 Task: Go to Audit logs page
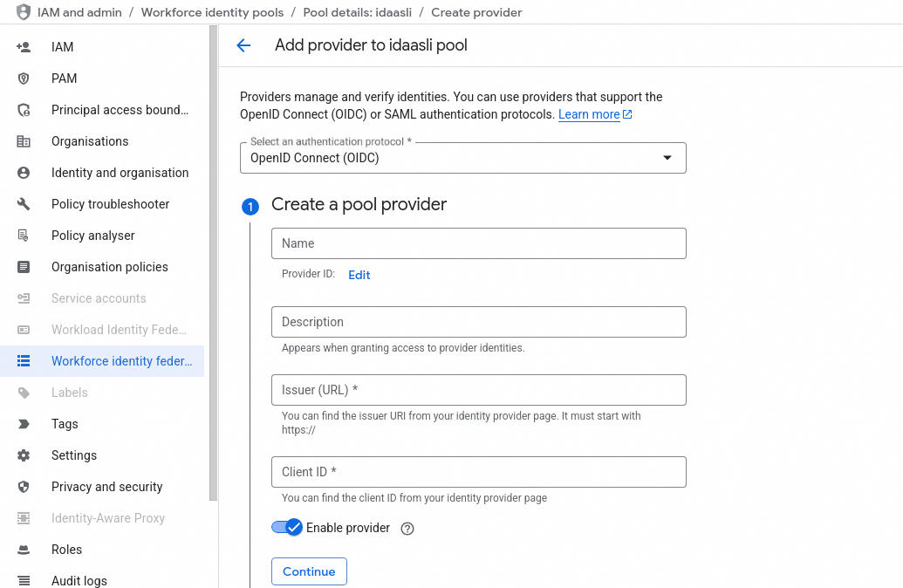pos(79,581)
